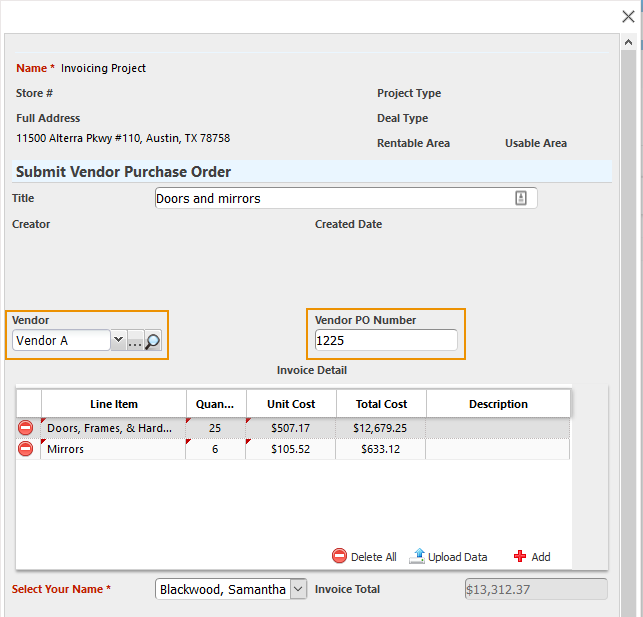The image size is (643, 617).
Task: Click unit cost $105.52 cell
Action: pos(291,449)
